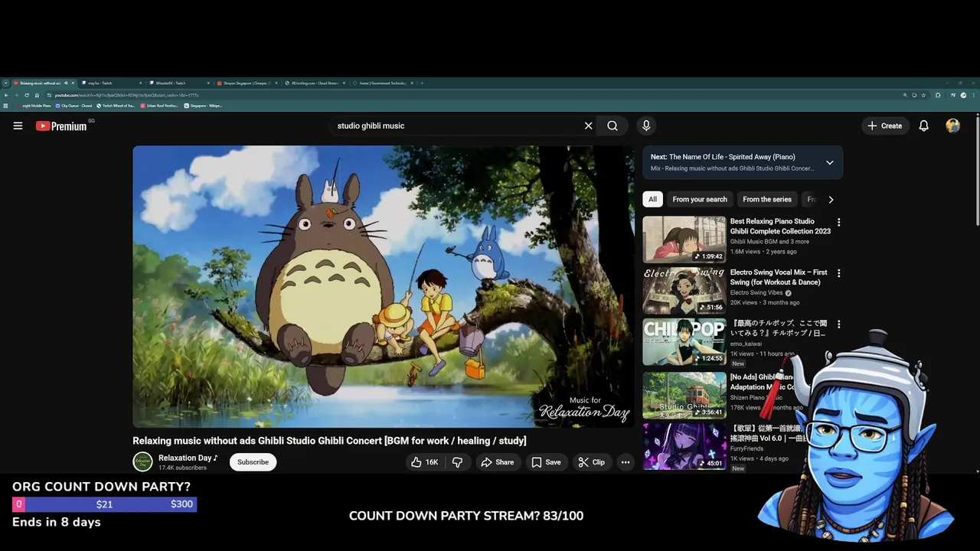Viewport: 980px width, 551px height.
Task: Open options for Best Relaxing Piano Ghibli video
Action: click(x=838, y=222)
